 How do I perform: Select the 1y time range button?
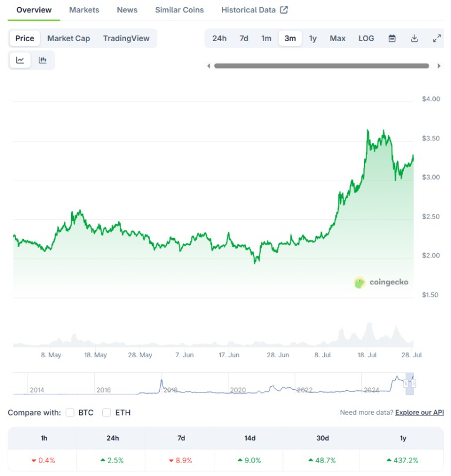pyautogui.click(x=312, y=38)
